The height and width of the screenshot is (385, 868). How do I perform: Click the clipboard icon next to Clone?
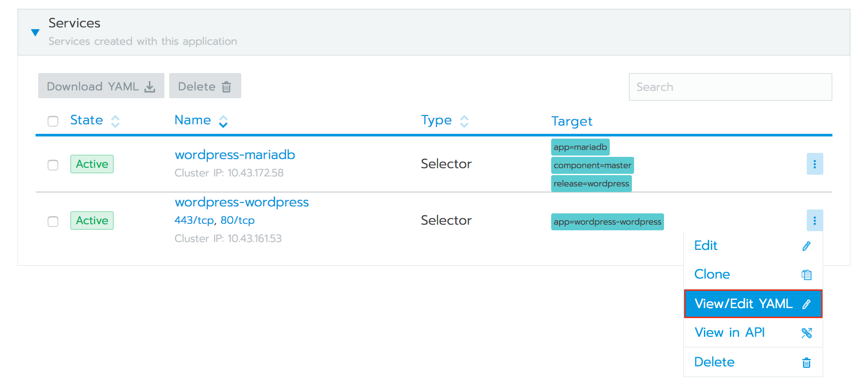click(806, 275)
